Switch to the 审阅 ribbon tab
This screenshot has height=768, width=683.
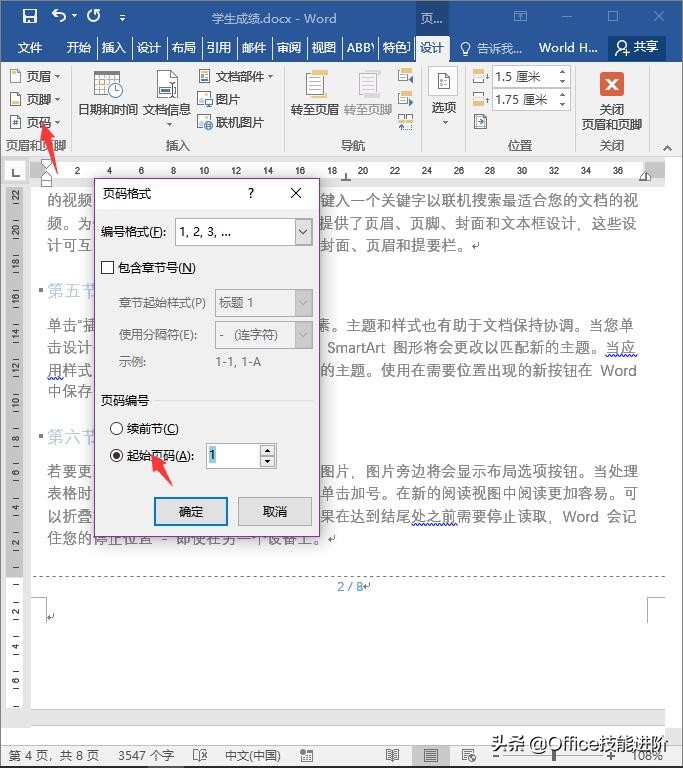coord(289,48)
